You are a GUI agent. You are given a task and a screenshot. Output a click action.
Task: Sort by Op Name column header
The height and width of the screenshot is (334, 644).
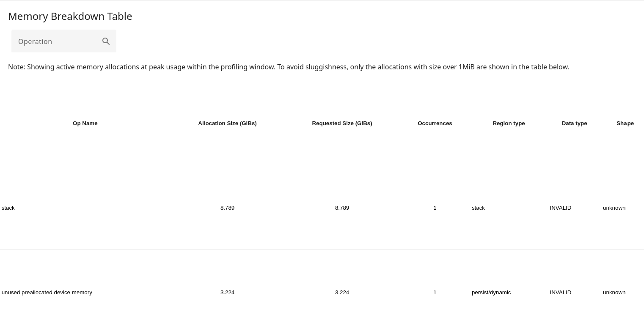click(85, 123)
